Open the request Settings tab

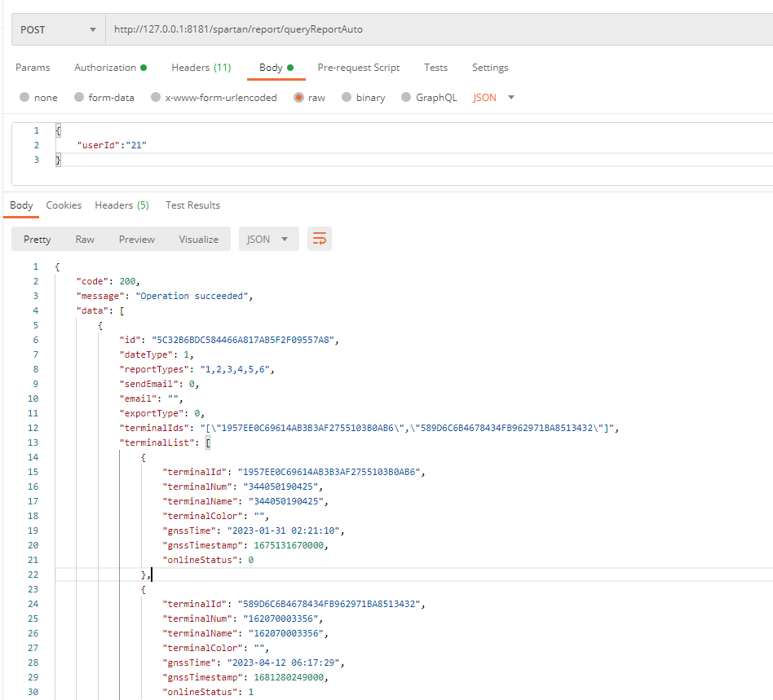[x=490, y=68]
